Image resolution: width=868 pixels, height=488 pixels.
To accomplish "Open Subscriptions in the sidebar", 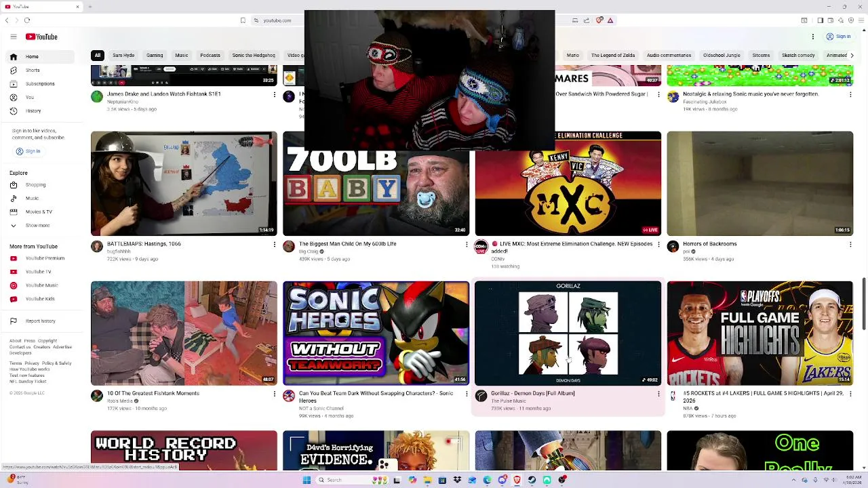I will click(x=39, y=83).
